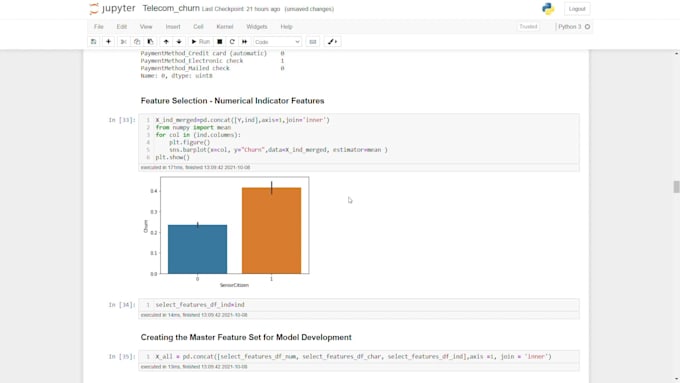This screenshot has width=680, height=383.
Task: Click the Name: 0, dtype output line
Action: tap(177, 75)
